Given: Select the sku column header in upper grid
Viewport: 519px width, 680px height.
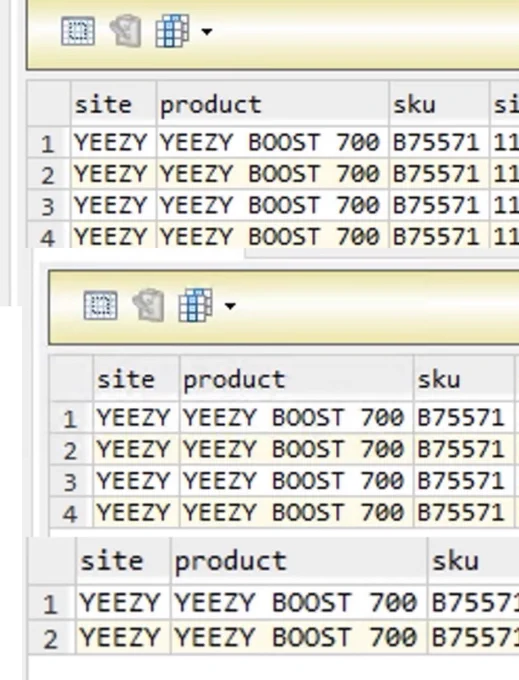Looking at the screenshot, I should tap(439, 104).
